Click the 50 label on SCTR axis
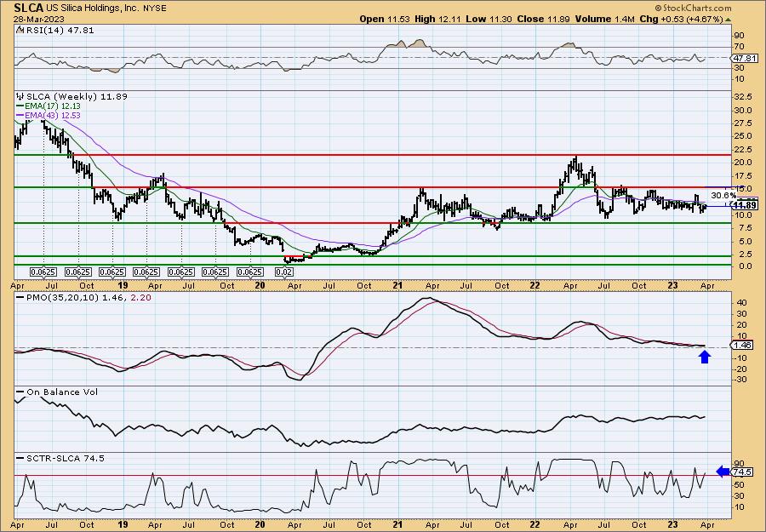Image resolution: width=766 pixels, height=532 pixels. 740,484
